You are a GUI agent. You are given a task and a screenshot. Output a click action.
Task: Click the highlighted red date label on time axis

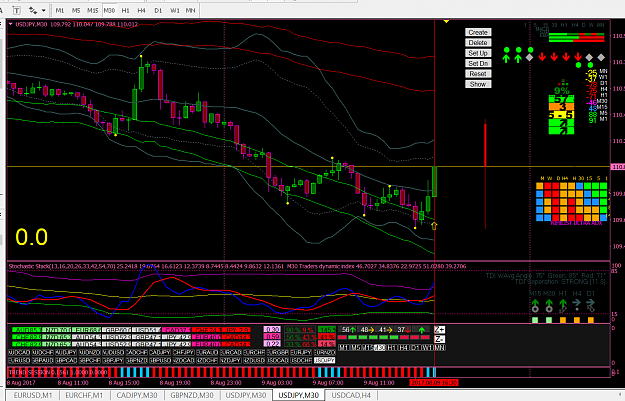[434, 383]
